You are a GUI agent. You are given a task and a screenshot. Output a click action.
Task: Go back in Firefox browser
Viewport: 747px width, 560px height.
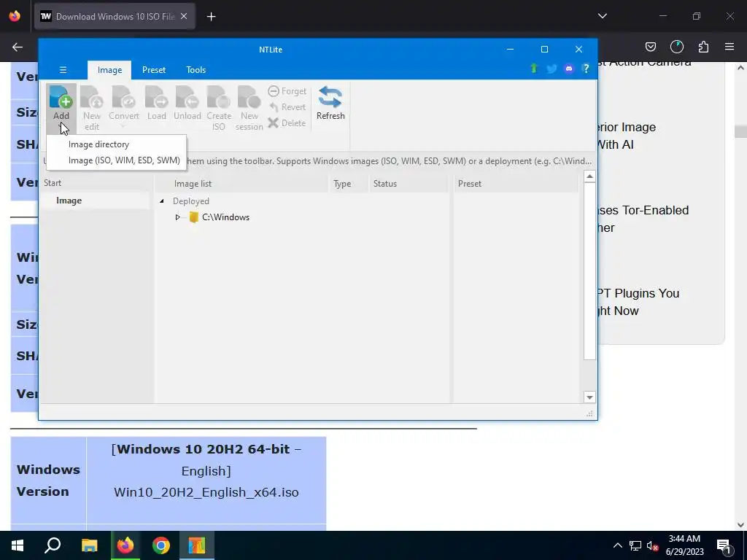pos(18,47)
